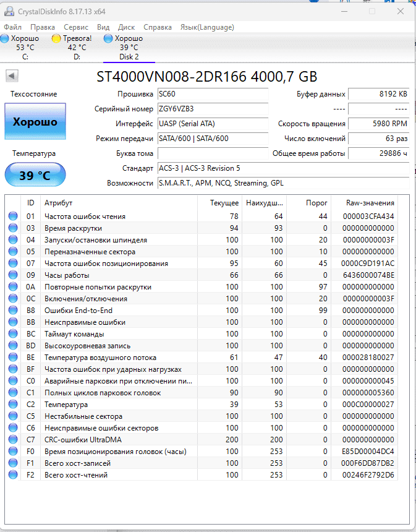Image resolution: width=416 pixels, height=532 pixels.
Task: Open the Сервис menu
Action: point(76,27)
